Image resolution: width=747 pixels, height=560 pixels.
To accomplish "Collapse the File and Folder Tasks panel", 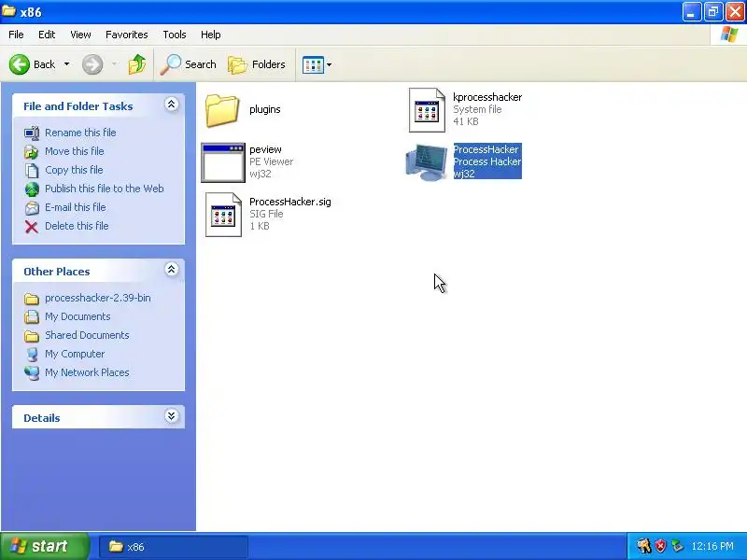I will click(172, 105).
